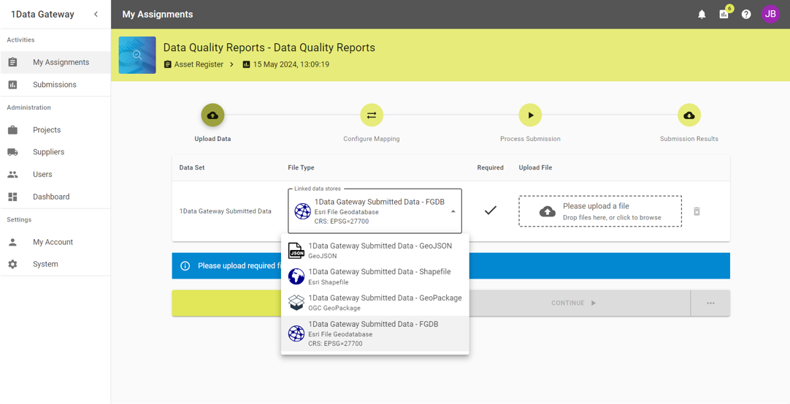Pick the GeoPackage data store option
The height and width of the screenshot is (404, 790).
(x=375, y=302)
